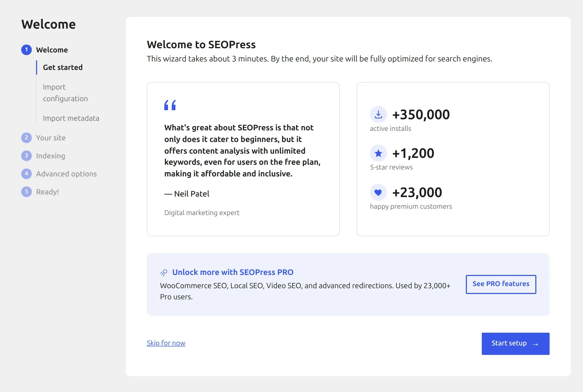Click the step 1 Welcome circle icon
This screenshot has width=583, height=392.
click(26, 50)
